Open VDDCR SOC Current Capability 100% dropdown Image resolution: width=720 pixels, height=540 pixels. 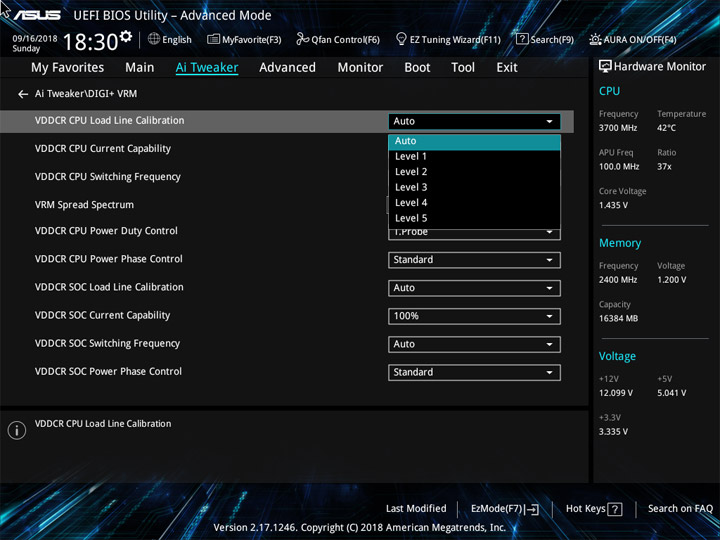tap(474, 316)
